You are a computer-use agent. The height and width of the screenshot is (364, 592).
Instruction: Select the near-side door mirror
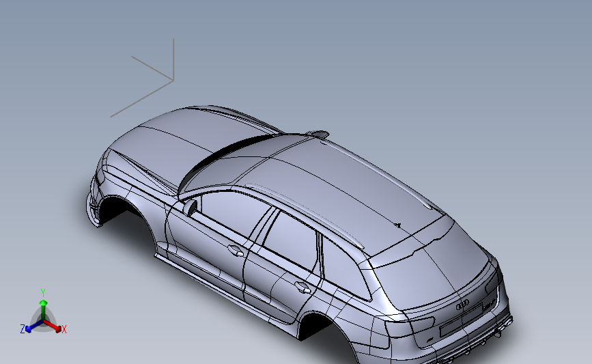(190, 207)
